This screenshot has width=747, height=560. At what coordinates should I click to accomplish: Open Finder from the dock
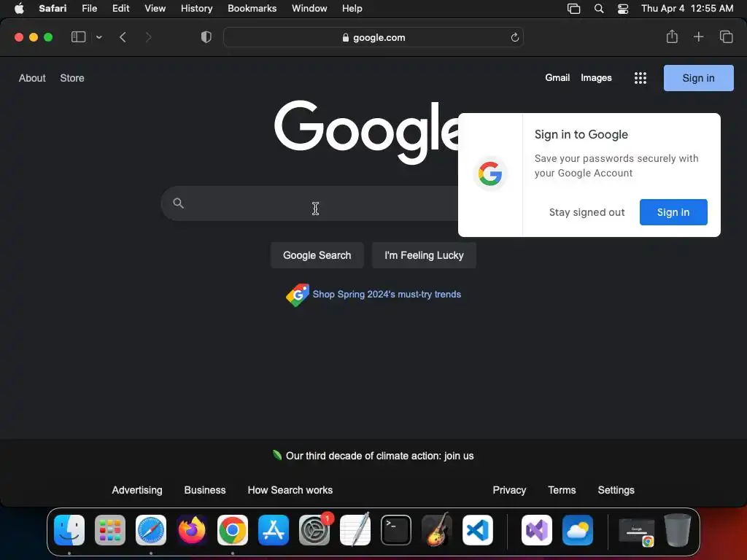[x=69, y=530]
